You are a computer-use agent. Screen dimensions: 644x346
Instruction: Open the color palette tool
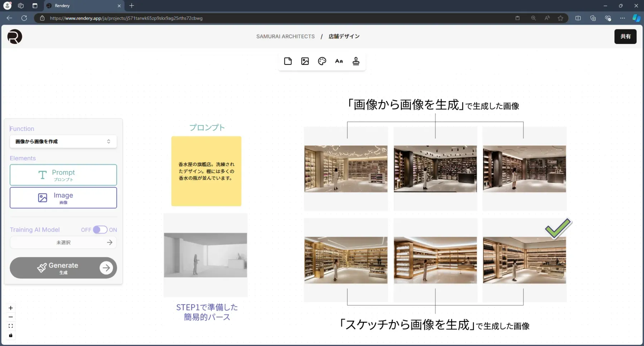322,61
